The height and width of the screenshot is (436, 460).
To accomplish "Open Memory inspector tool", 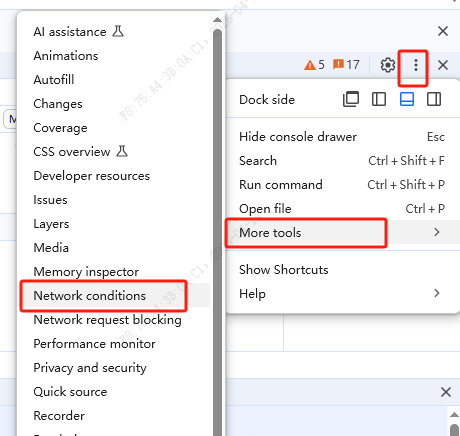I will [114, 272].
